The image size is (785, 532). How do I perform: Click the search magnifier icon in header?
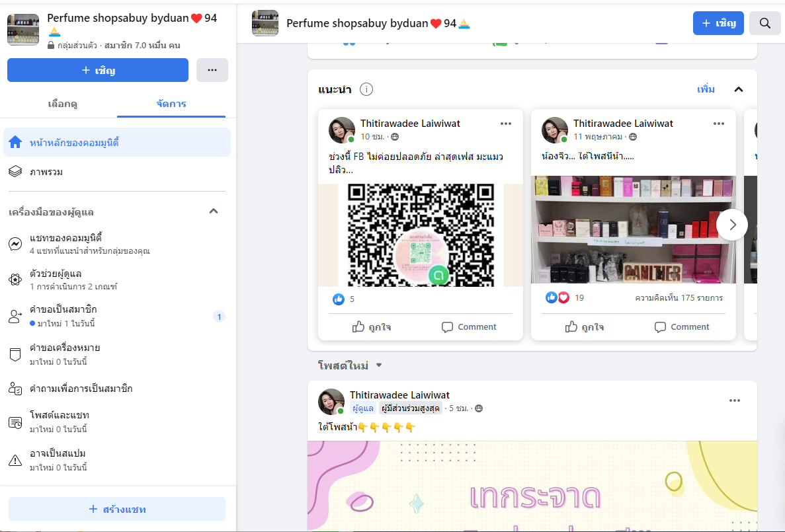click(764, 23)
